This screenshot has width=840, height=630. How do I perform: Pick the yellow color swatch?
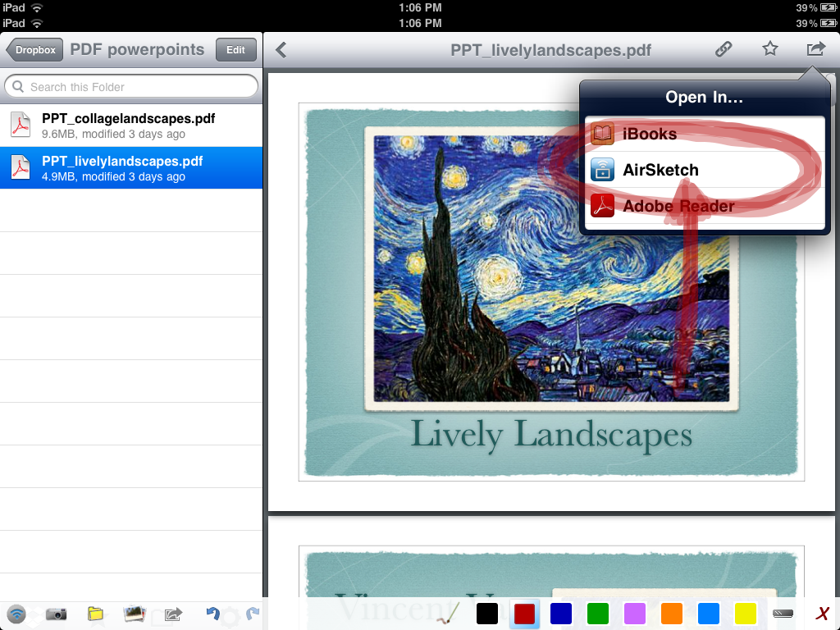click(745, 614)
